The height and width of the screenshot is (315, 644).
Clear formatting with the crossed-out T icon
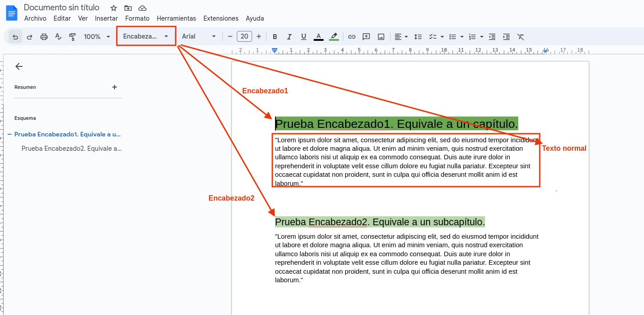[521, 37]
